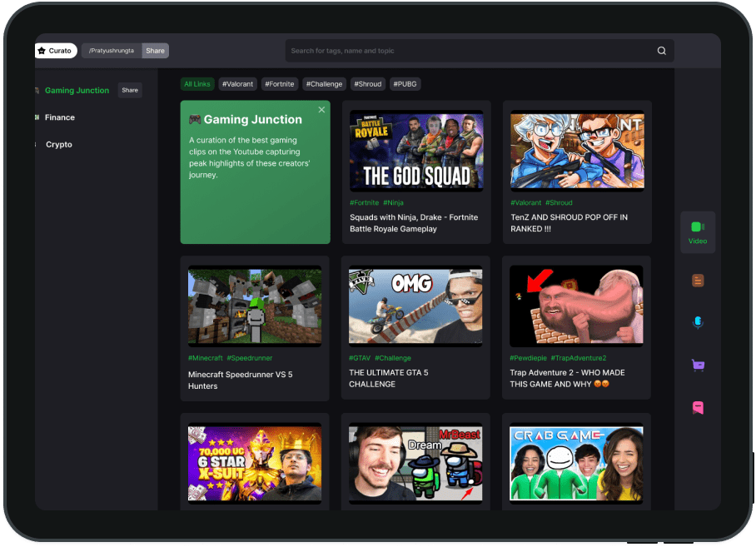Click the search field for tags, name and topic
This screenshot has height=547, width=756.
(x=480, y=51)
